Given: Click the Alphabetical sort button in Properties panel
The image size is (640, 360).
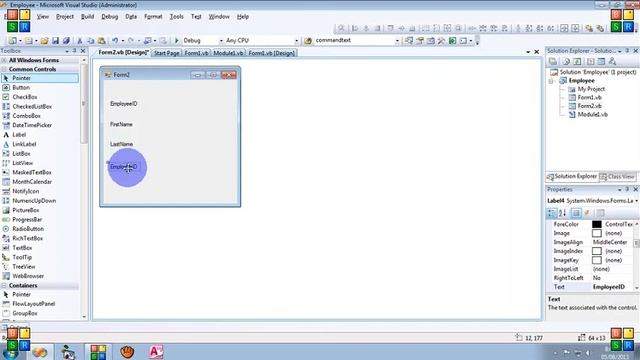Looking at the screenshot, I should (562, 213).
